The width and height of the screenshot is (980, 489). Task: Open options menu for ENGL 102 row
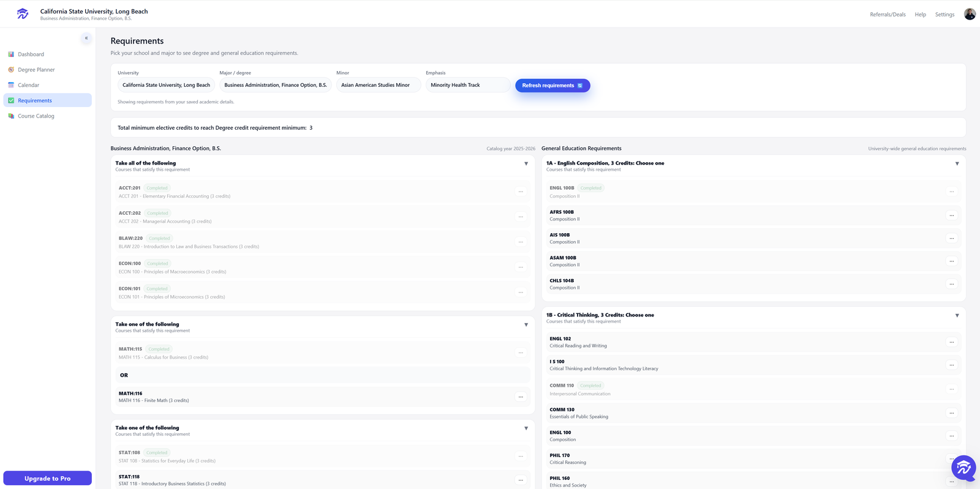click(x=951, y=342)
